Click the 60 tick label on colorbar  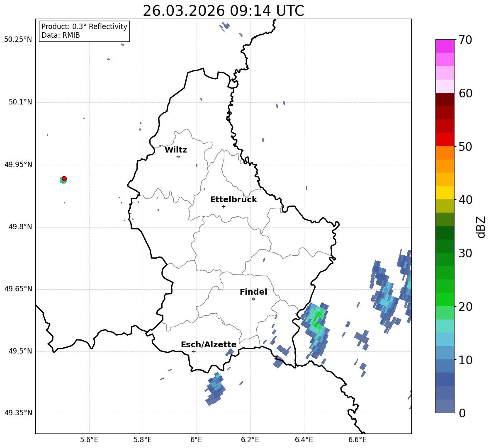(x=465, y=93)
